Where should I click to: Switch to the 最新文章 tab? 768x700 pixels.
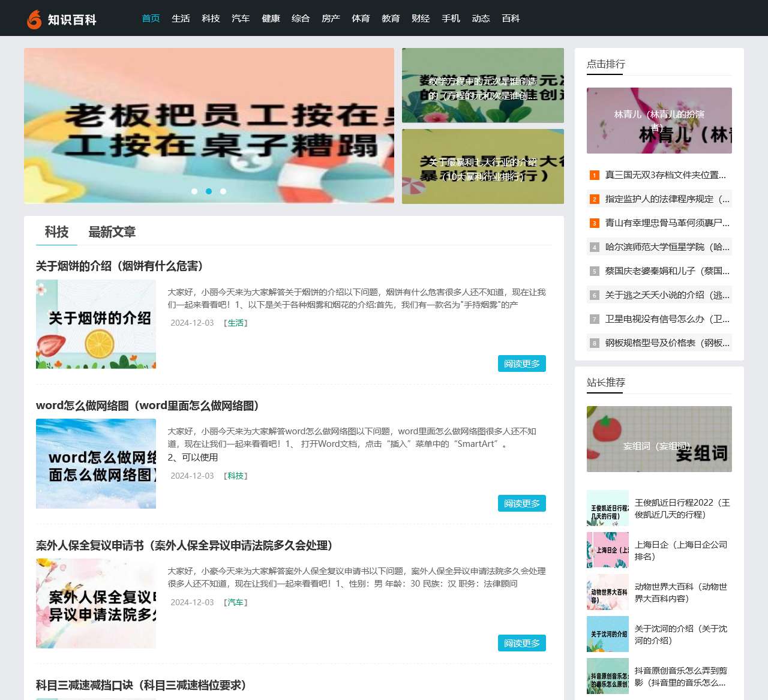point(112,232)
